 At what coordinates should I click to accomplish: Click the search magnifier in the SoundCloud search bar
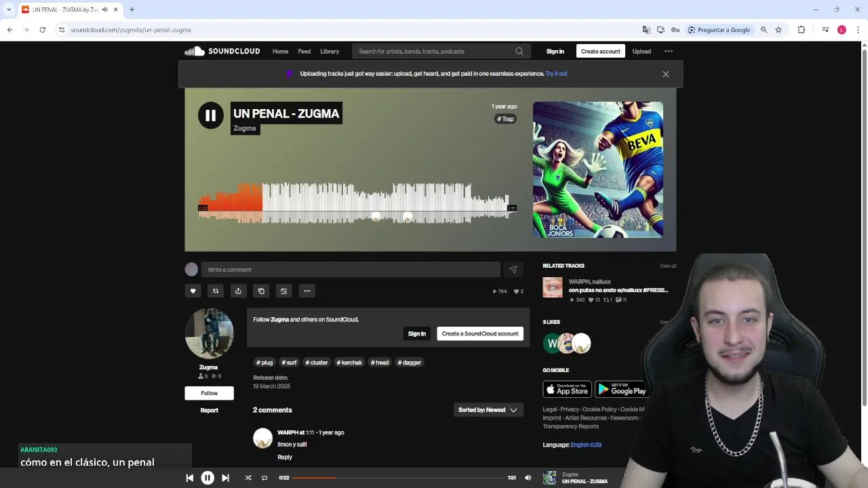pos(519,52)
